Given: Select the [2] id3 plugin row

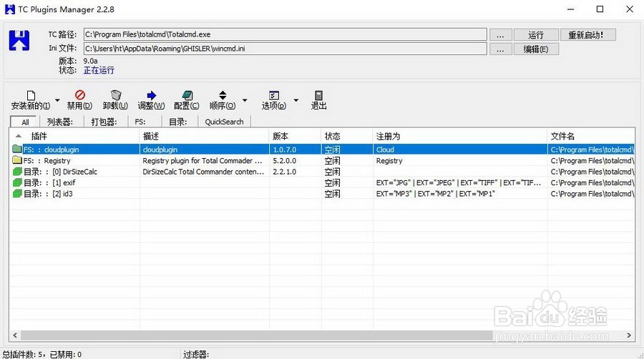Looking at the screenshot, I should [x=323, y=194].
